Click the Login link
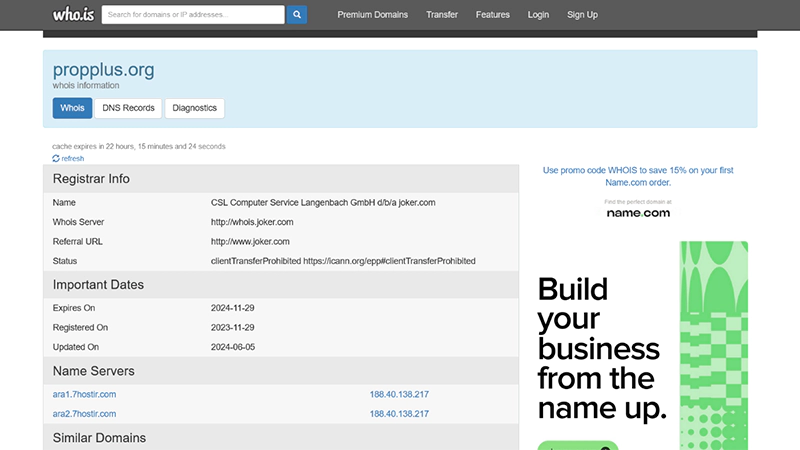This screenshot has height=450, width=800. point(538,15)
